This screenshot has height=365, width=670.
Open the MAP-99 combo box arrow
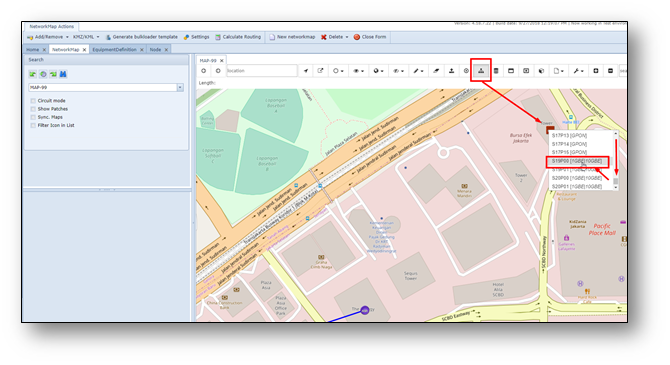pos(180,87)
